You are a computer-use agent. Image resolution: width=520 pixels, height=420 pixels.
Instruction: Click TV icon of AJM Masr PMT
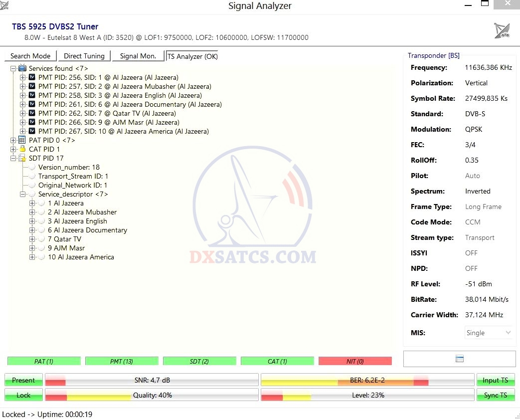pyautogui.click(x=32, y=122)
